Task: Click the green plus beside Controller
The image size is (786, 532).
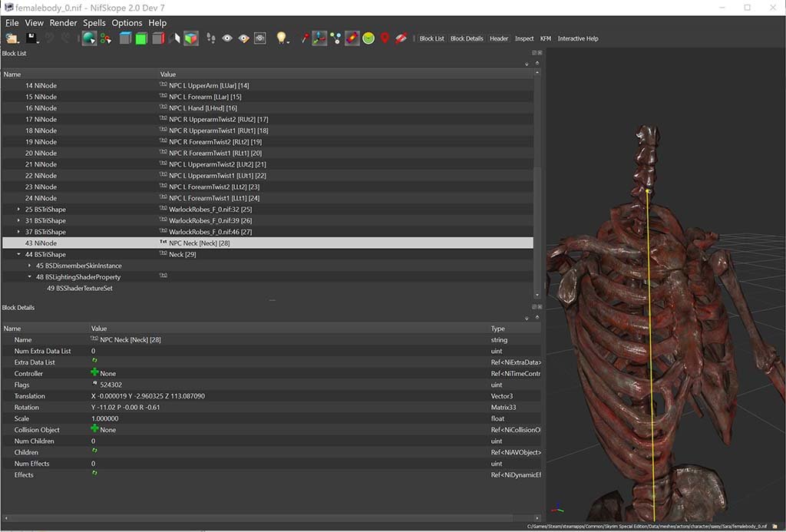Action: pos(94,372)
